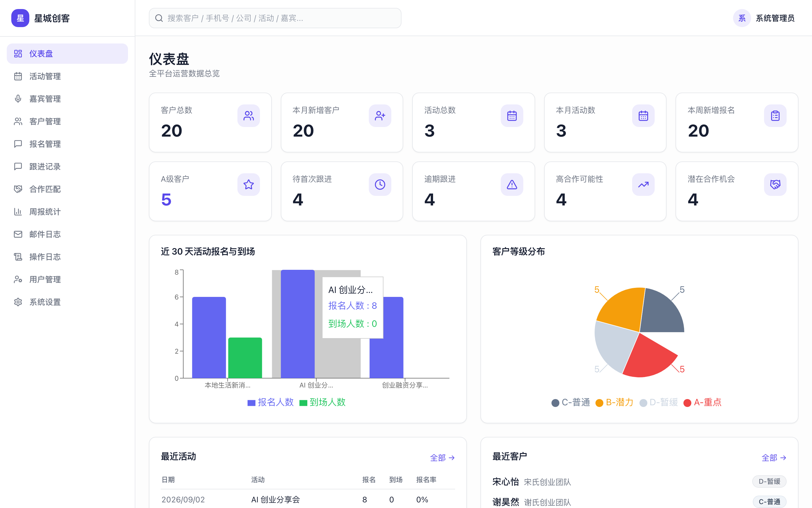The width and height of the screenshot is (812, 508).
Task: Go to 客户管理 section
Action: pyautogui.click(x=67, y=121)
